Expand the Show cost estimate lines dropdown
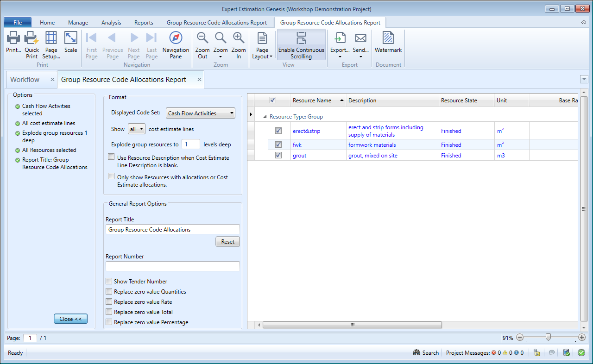 136,129
